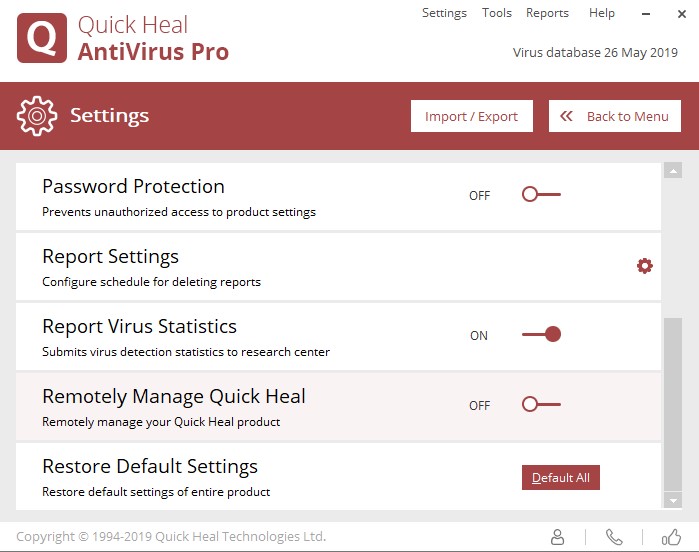Screen dimensions: 699x552
Task: Open Report Settings configuration gear
Action: pos(645,266)
